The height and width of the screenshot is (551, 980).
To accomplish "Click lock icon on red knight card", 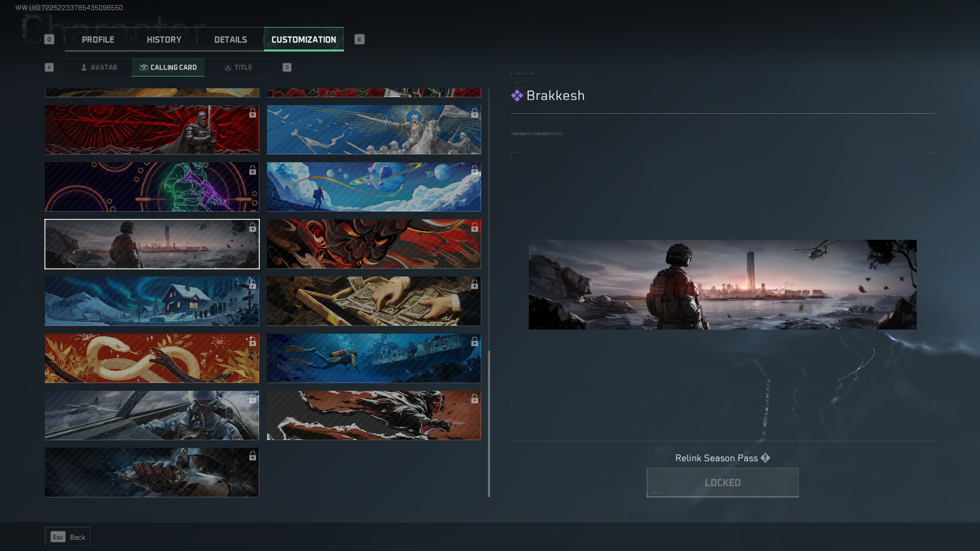I will pos(253,113).
